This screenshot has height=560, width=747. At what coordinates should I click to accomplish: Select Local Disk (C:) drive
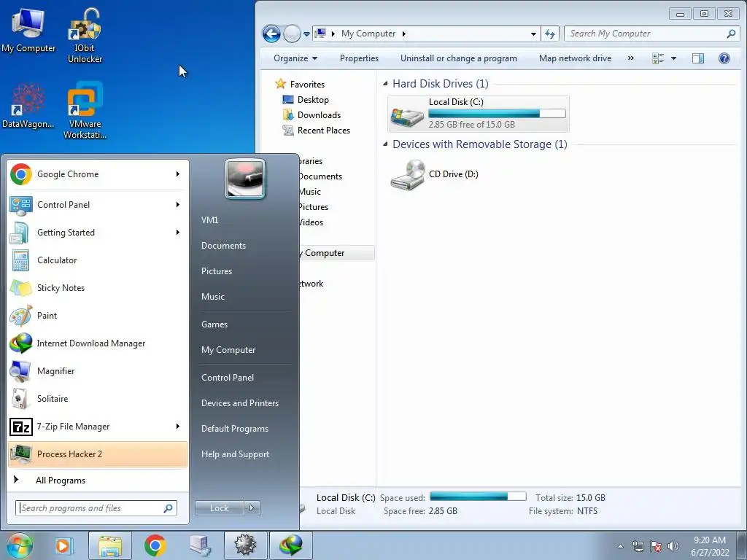pyautogui.click(x=479, y=114)
